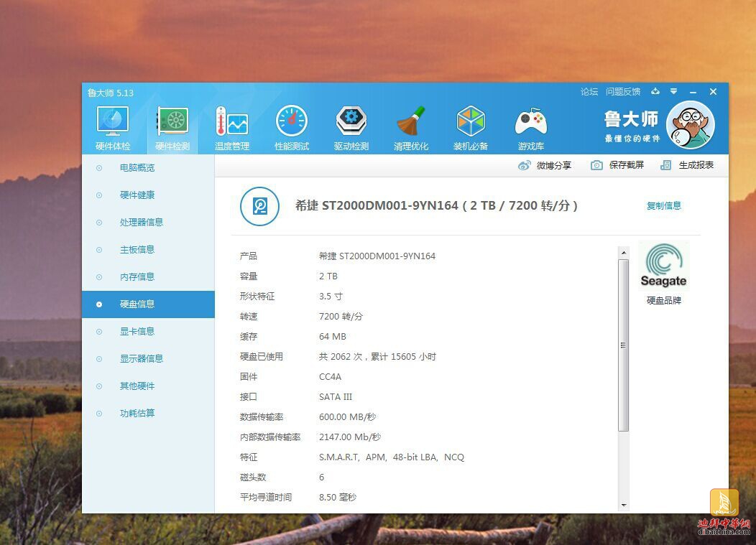Click 复制信息 to copy disk info

point(663,206)
